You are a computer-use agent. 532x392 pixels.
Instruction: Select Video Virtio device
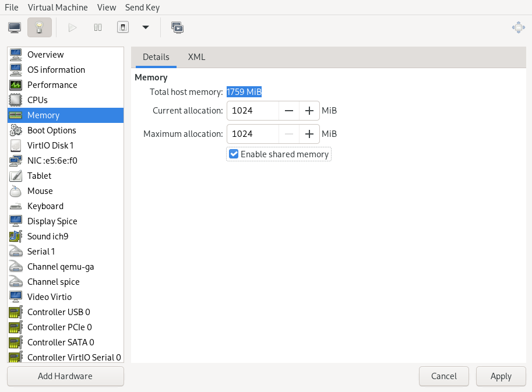click(49, 297)
